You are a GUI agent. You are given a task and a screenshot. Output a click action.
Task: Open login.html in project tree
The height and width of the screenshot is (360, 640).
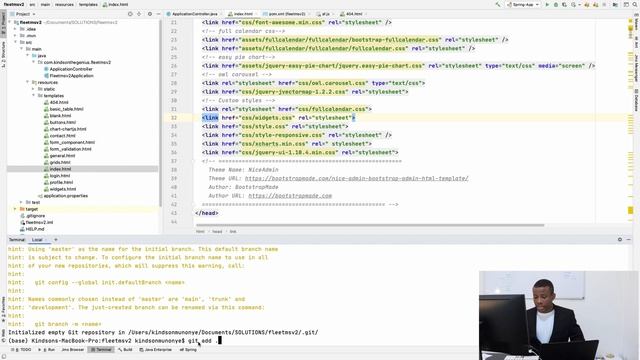click(x=57, y=176)
